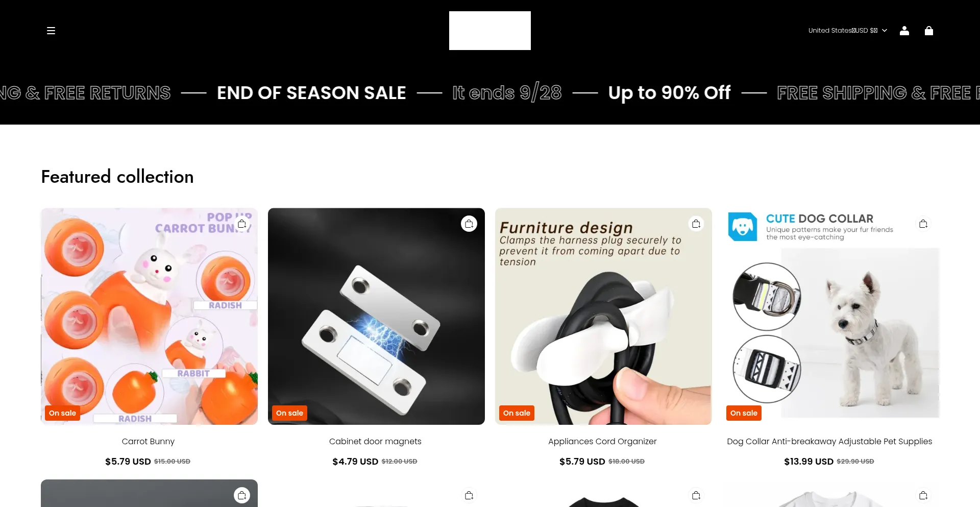Open the Carrot Bunny product title
Image resolution: width=980 pixels, height=507 pixels.
click(x=148, y=441)
